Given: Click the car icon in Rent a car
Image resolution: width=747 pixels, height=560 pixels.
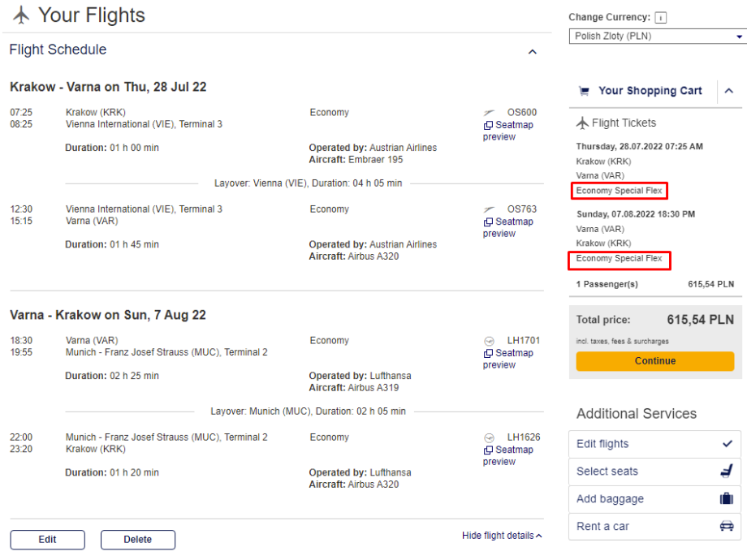Looking at the screenshot, I should (x=726, y=527).
